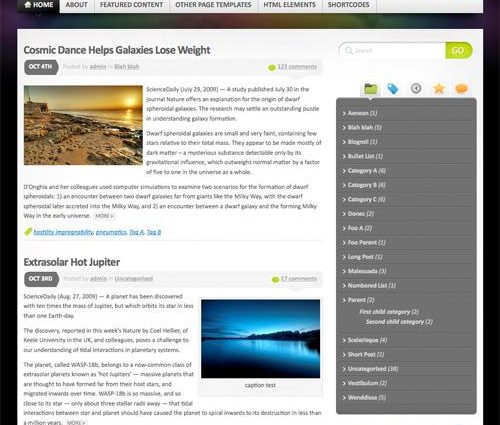Open the popular posts star icon tab
Image resolution: width=500 pixels, height=425 pixels.
(439, 89)
